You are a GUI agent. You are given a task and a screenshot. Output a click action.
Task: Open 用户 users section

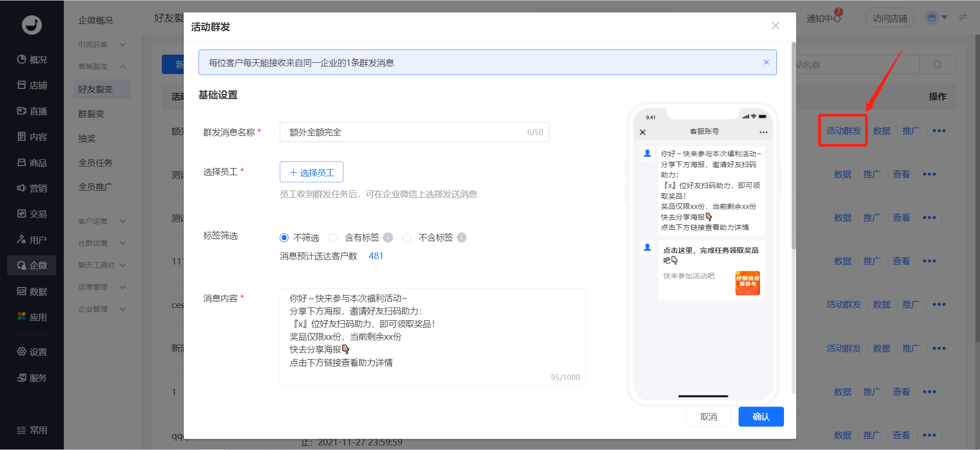pos(32,240)
